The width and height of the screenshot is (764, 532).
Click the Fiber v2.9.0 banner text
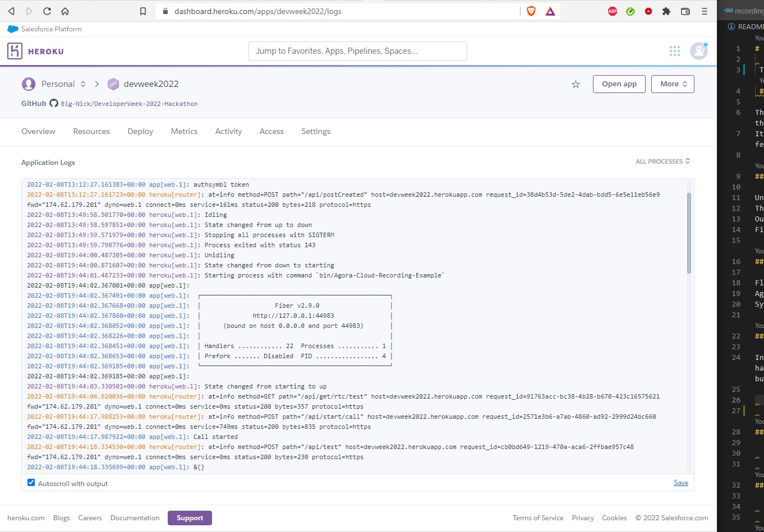[297, 306]
